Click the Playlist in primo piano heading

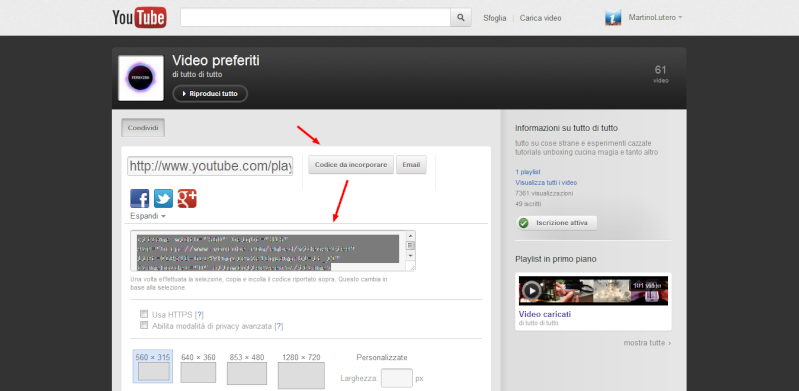coord(556,259)
